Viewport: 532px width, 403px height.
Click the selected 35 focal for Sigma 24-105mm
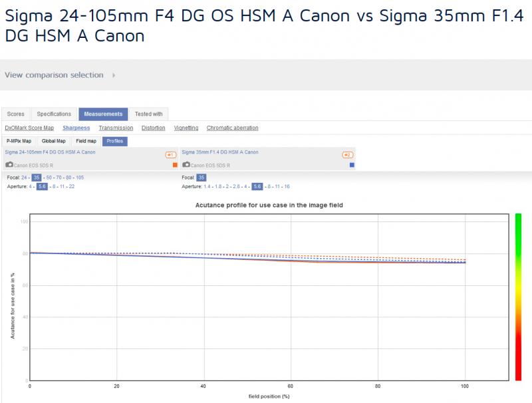[x=37, y=178]
